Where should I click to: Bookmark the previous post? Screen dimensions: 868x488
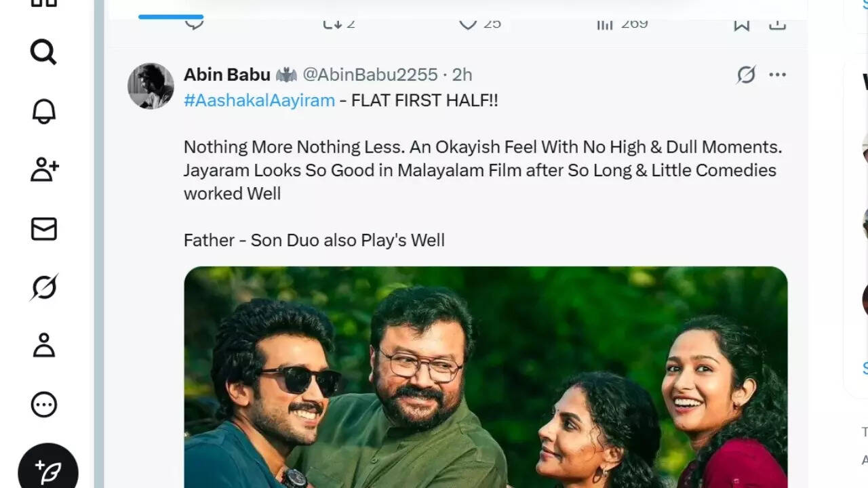click(741, 24)
